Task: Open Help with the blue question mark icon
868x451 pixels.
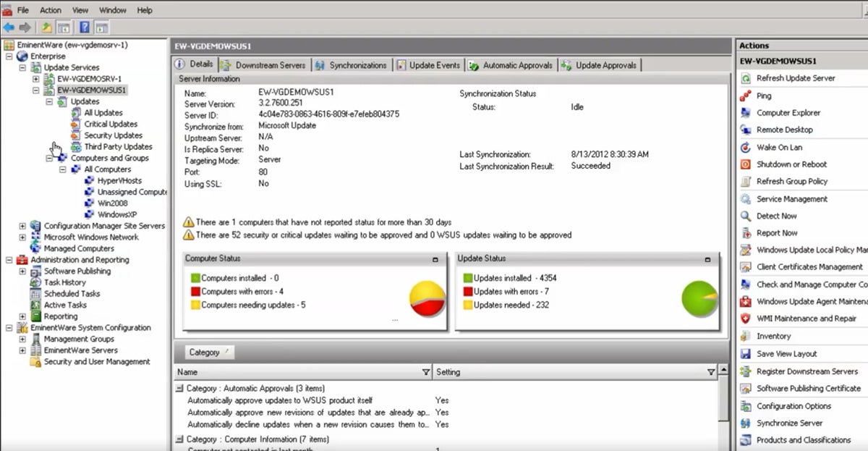Action: (85, 28)
